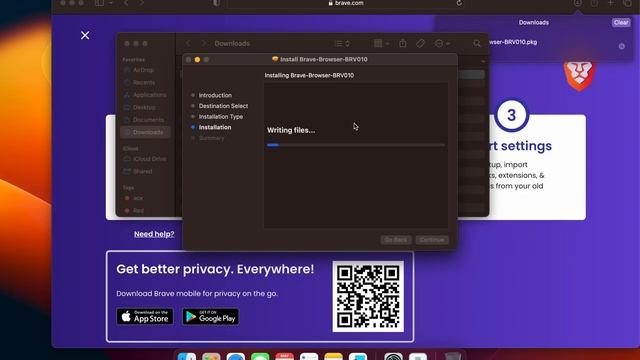Click the Finder Share toolbar icon
Image resolution: width=640 pixels, height=360 pixels.
pos(403,43)
